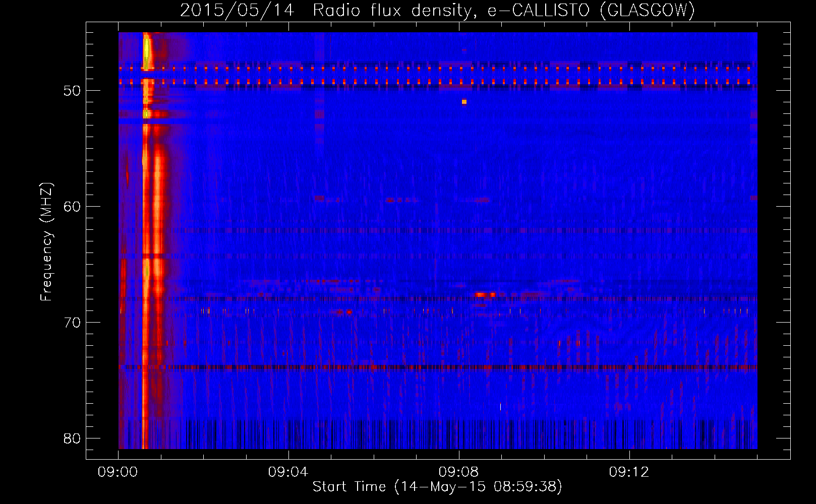Image resolution: width=816 pixels, height=504 pixels.
Task: Click the '09:04' time tick label
Action: click(288, 472)
